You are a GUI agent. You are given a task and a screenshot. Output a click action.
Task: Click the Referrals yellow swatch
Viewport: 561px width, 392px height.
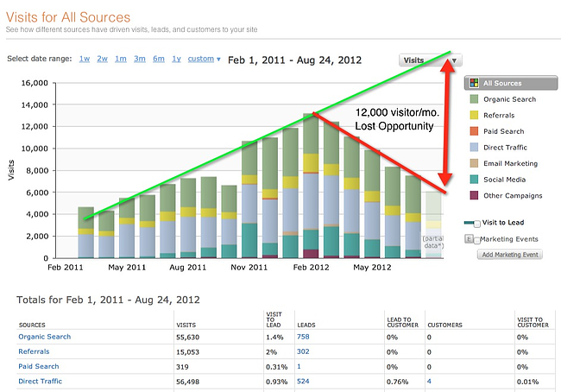[474, 115]
